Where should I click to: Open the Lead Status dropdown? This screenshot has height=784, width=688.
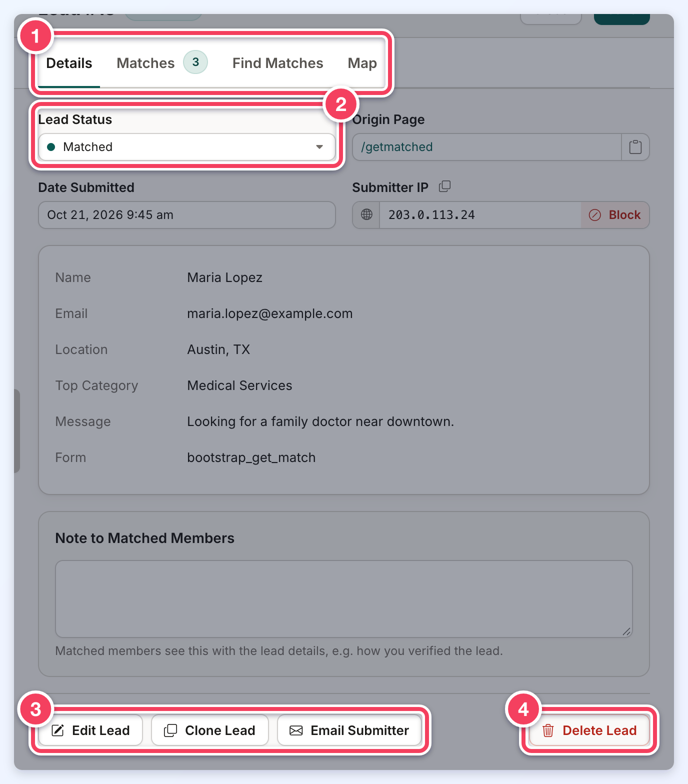click(x=187, y=147)
